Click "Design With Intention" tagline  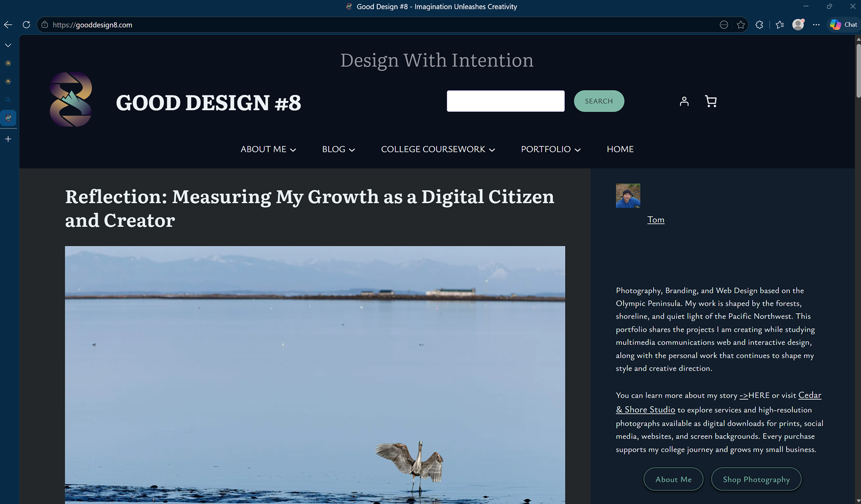pyautogui.click(x=437, y=60)
